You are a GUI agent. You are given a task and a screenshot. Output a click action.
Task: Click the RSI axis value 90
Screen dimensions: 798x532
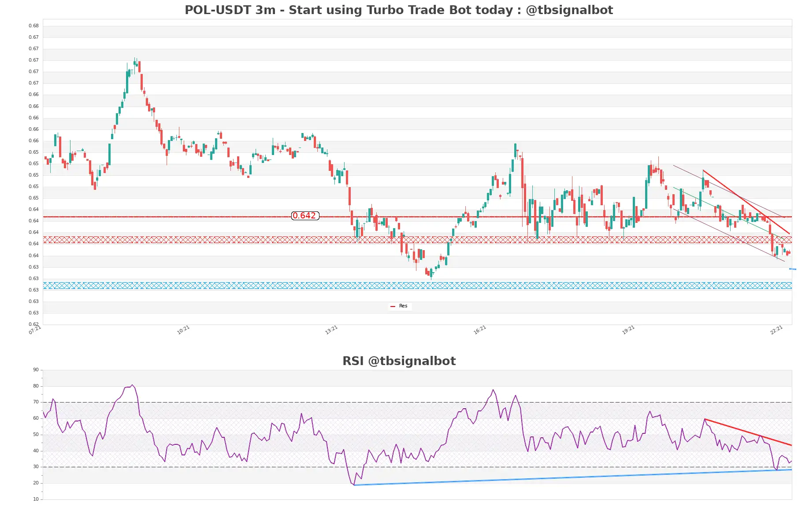pyautogui.click(x=36, y=370)
